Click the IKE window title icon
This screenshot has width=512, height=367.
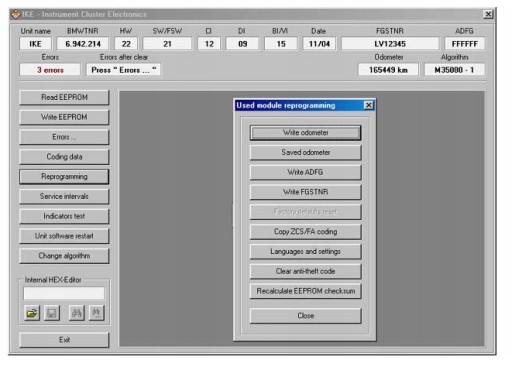[15, 14]
